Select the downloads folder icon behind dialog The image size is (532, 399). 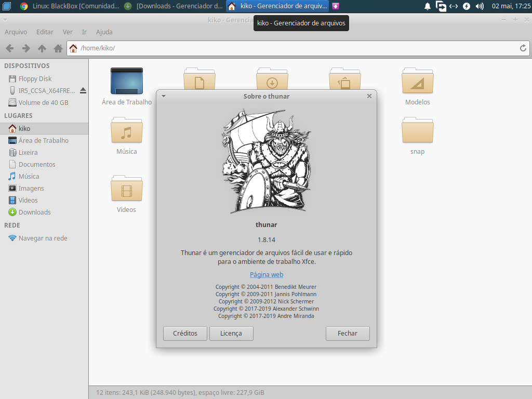point(272,79)
